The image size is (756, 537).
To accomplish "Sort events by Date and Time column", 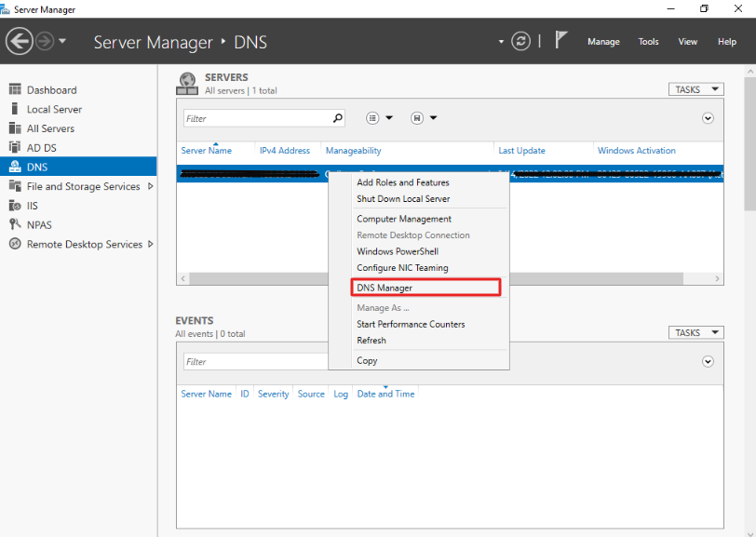I will [x=385, y=394].
